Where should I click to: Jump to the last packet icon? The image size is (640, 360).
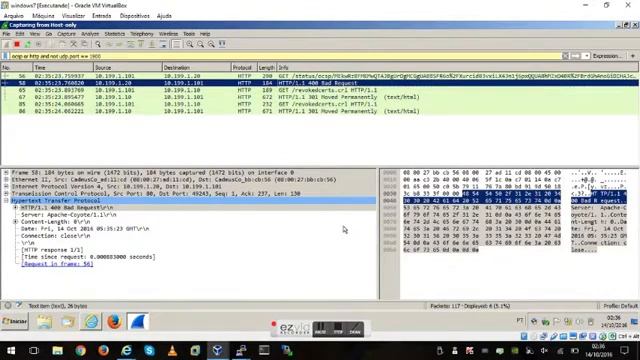coord(152,44)
